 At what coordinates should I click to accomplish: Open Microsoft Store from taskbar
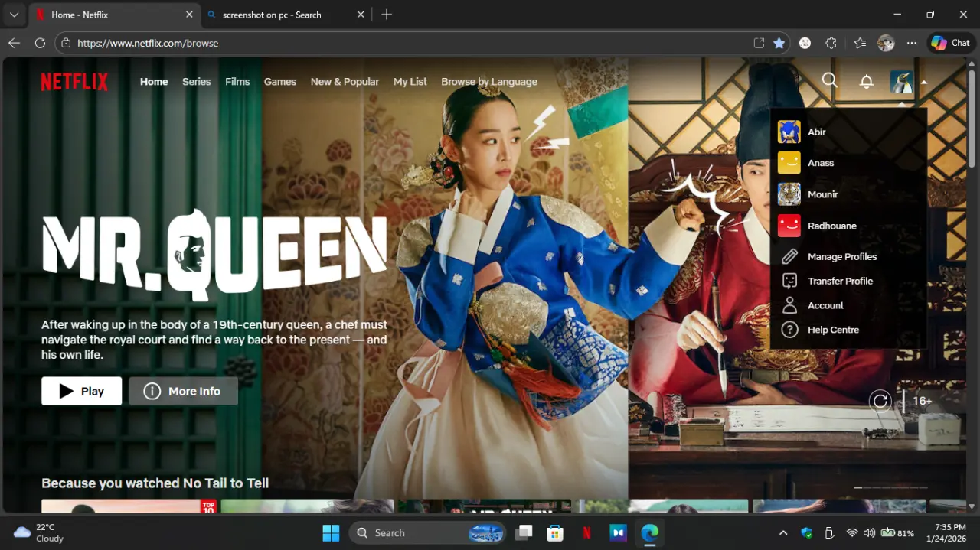pos(555,533)
